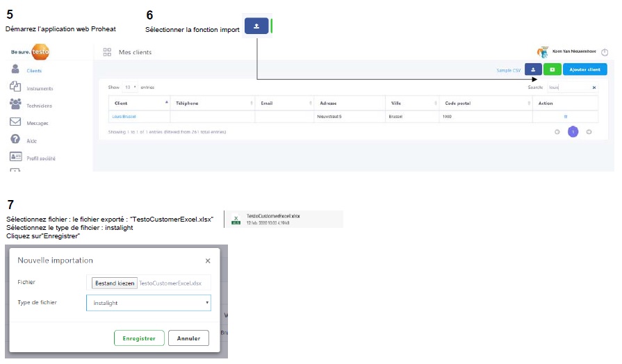Open the Techniciens group icon in sidebar
The height and width of the screenshot is (364, 622).
pos(15,104)
